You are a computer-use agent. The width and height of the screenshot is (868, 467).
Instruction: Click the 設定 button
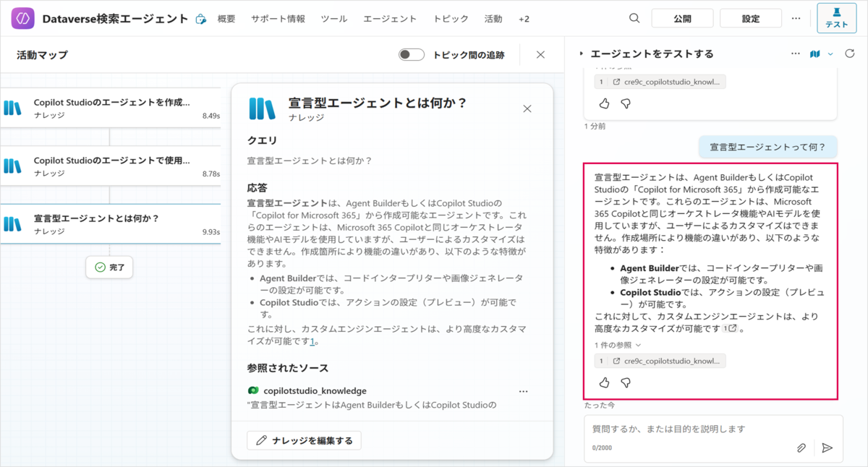pos(751,18)
